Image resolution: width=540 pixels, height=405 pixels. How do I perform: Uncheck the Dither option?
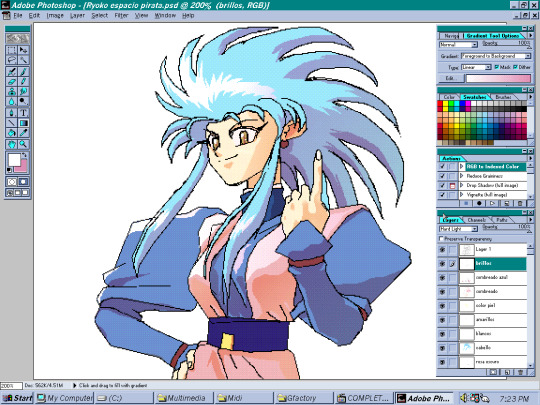point(515,67)
